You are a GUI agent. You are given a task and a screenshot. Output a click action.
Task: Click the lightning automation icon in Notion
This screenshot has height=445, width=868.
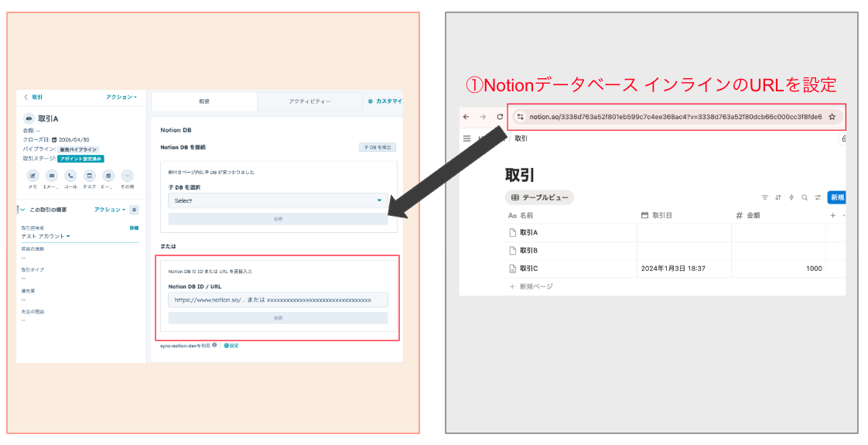(791, 197)
